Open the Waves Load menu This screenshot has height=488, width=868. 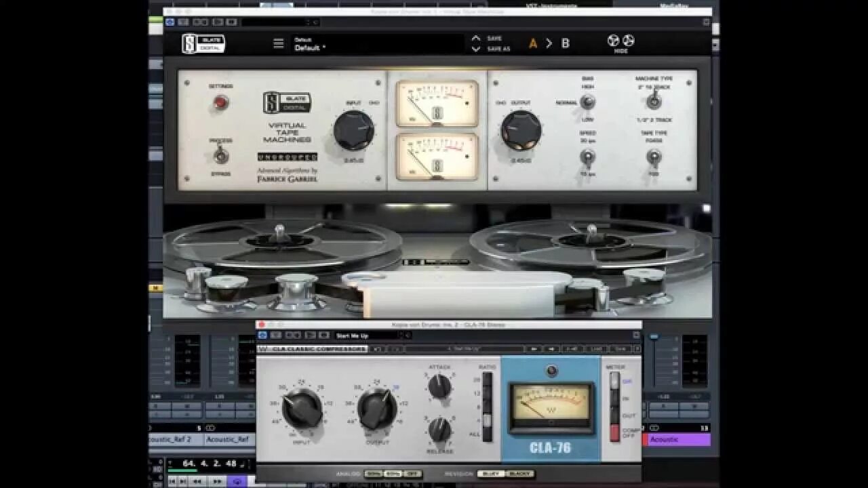597,349
